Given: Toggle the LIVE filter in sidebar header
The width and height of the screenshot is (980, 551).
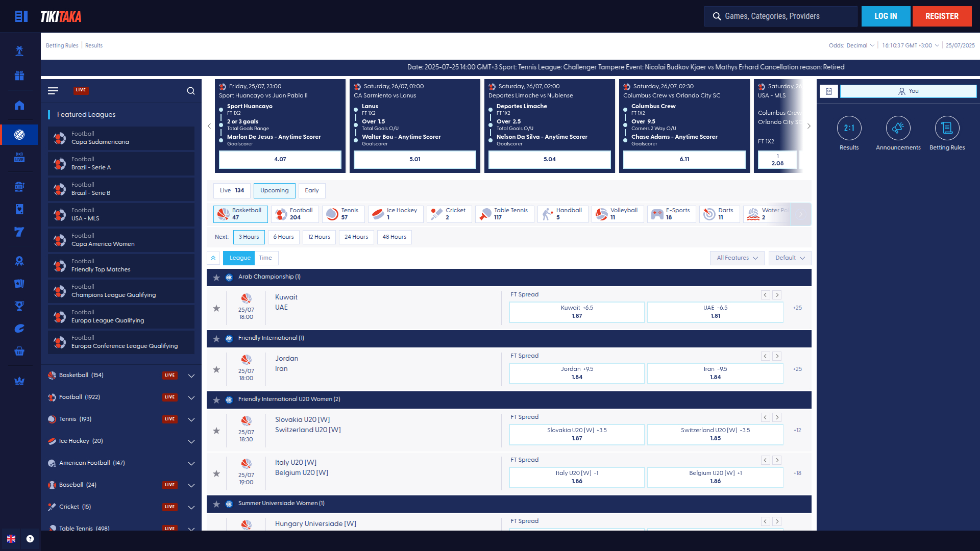Looking at the screenshot, I should 81,90.
